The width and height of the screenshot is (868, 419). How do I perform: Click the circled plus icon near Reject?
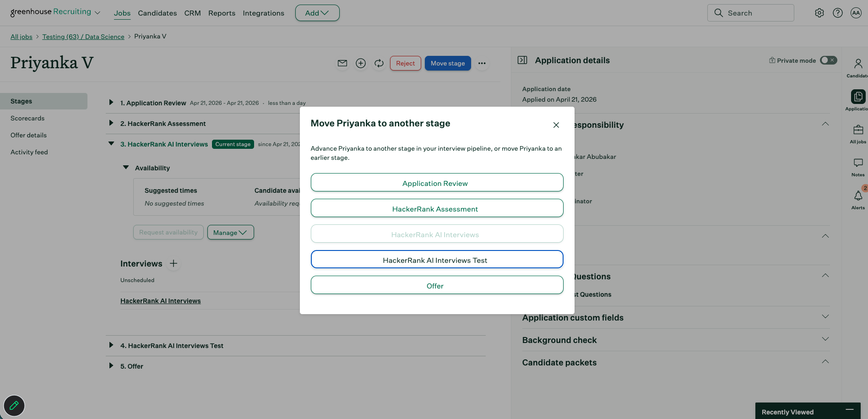click(x=361, y=63)
